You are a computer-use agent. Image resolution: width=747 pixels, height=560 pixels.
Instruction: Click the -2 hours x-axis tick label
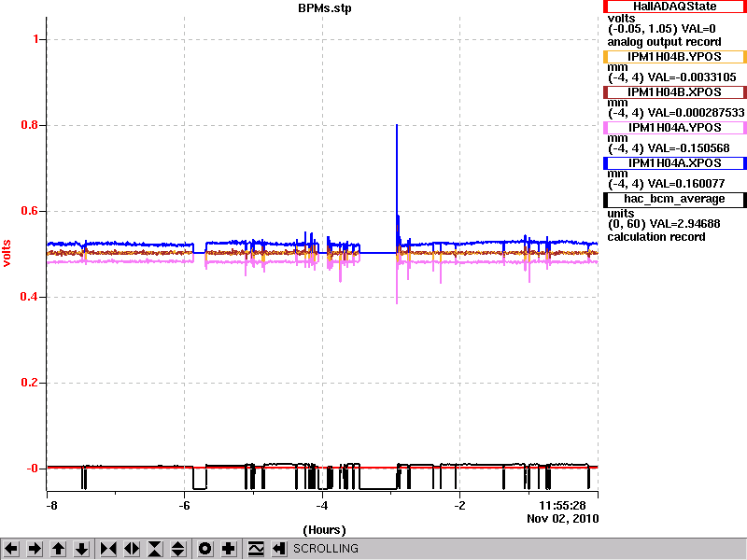click(459, 506)
